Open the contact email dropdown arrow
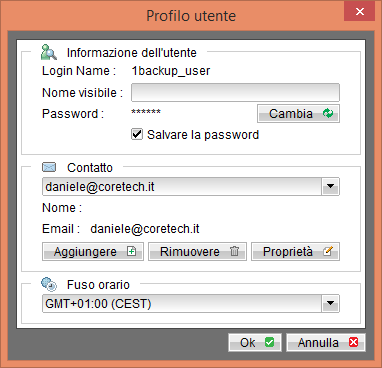 331,186
